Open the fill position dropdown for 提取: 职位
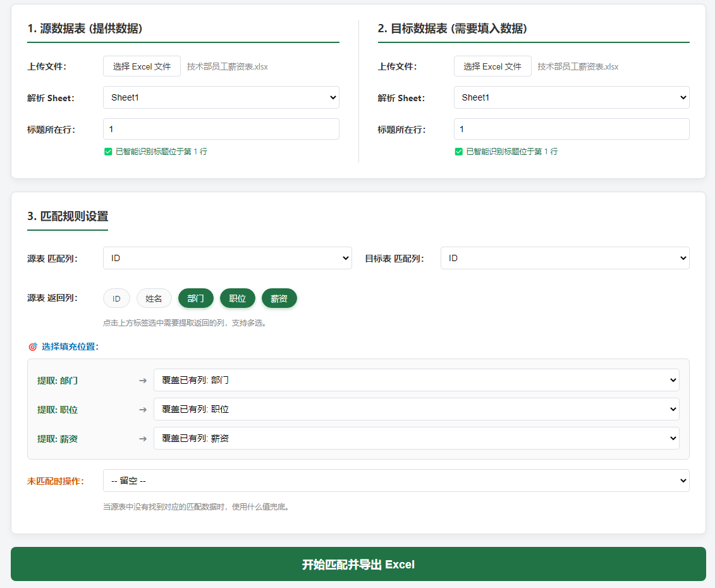 pos(416,409)
